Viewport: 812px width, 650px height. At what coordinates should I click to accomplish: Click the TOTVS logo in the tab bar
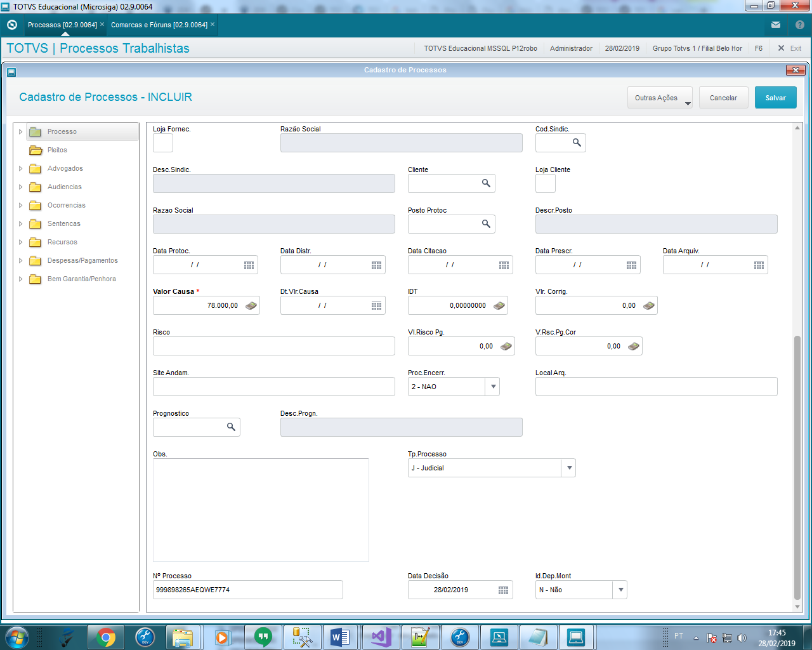11,25
